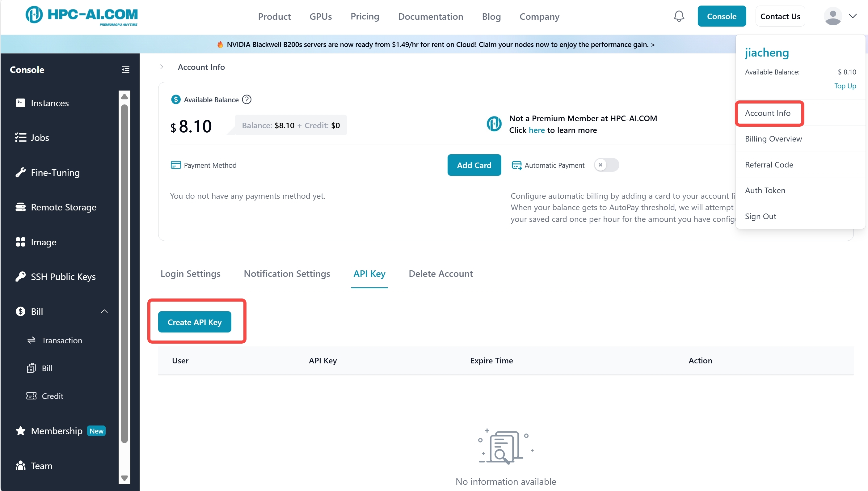The height and width of the screenshot is (491, 868).
Task: Expand the breadcrumb chevron before Account Info
Action: [162, 67]
